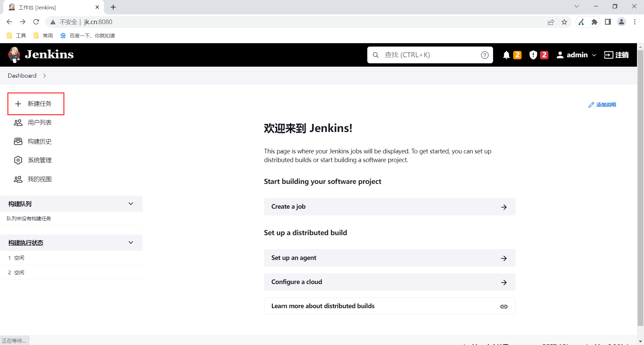Open the tab search dropdown arrow
This screenshot has height=345, width=644.
[x=577, y=6]
